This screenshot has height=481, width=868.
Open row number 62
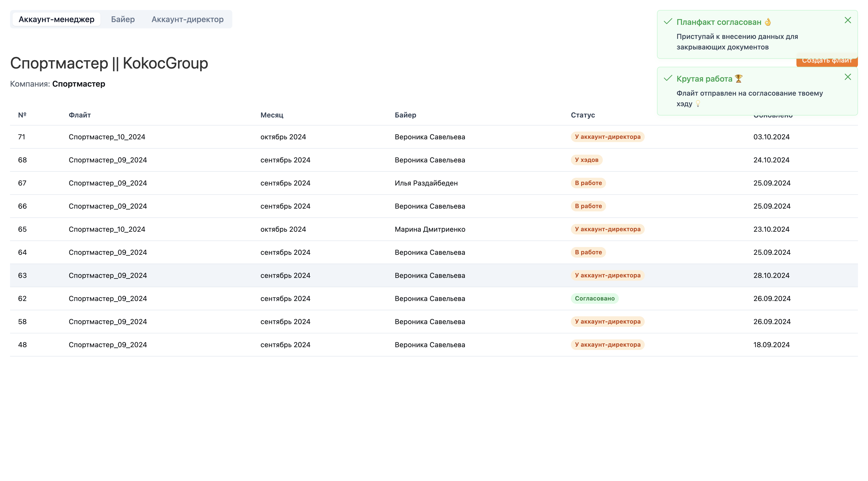(434, 298)
